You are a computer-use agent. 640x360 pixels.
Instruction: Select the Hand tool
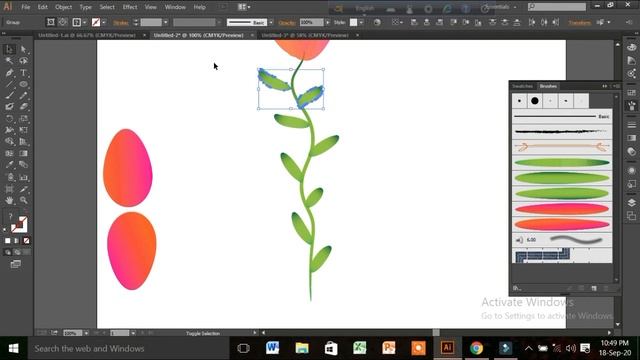click(x=10, y=200)
